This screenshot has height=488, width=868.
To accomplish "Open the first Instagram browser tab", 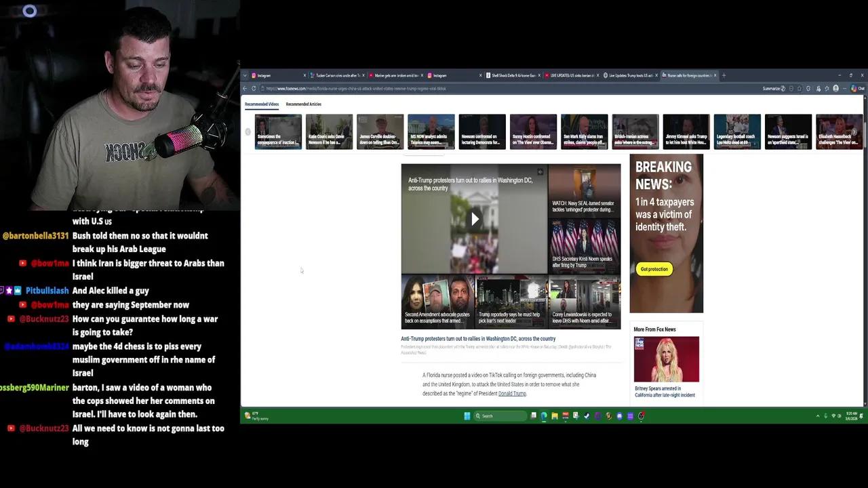I will pyautogui.click(x=278, y=75).
